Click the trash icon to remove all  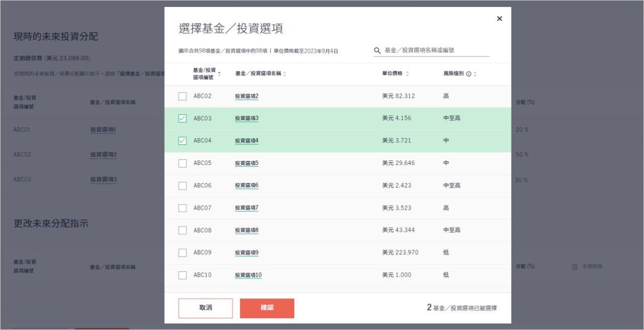(x=575, y=267)
